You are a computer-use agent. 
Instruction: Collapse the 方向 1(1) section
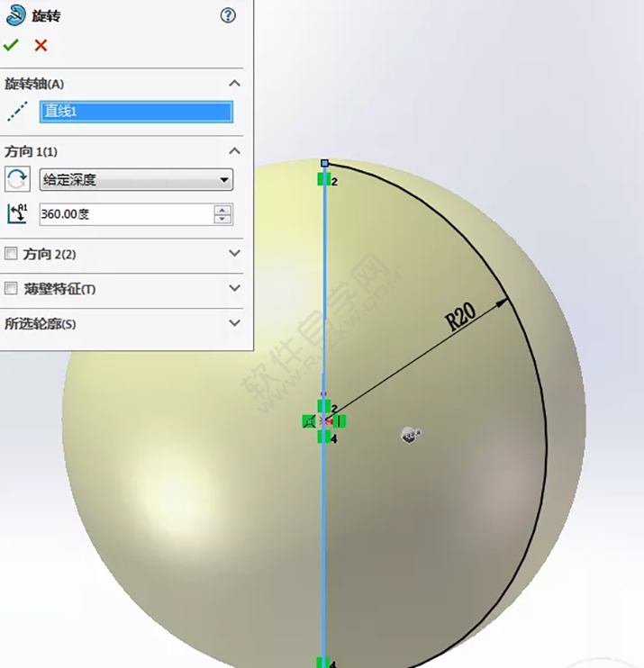(234, 151)
